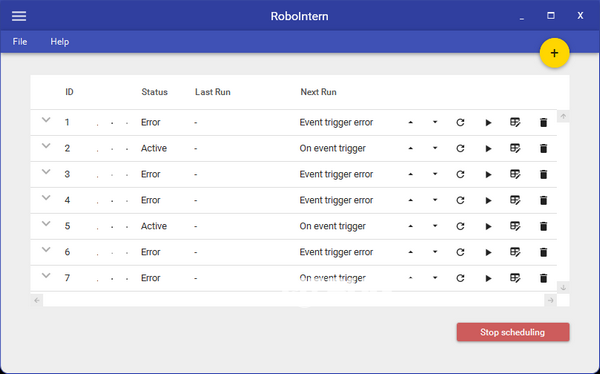This screenshot has width=600, height=374.
Task: Run task 1 now with play icon
Action: click(488, 122)
